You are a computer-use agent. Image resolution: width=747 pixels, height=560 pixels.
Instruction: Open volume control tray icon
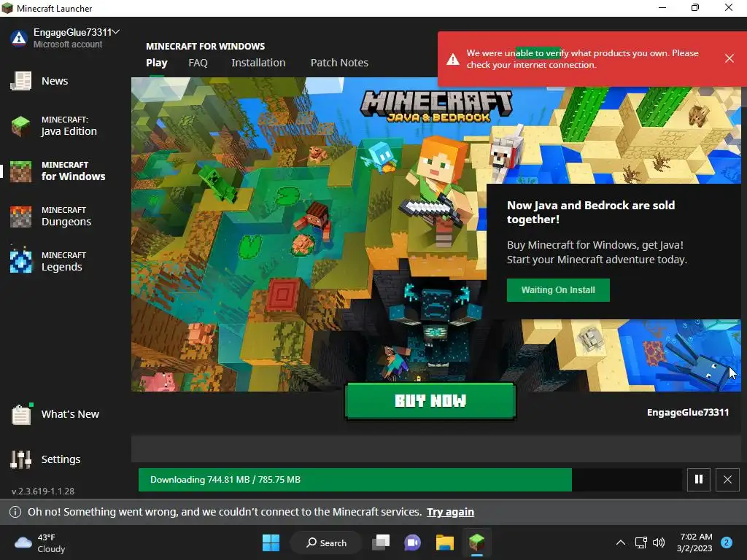659,542
